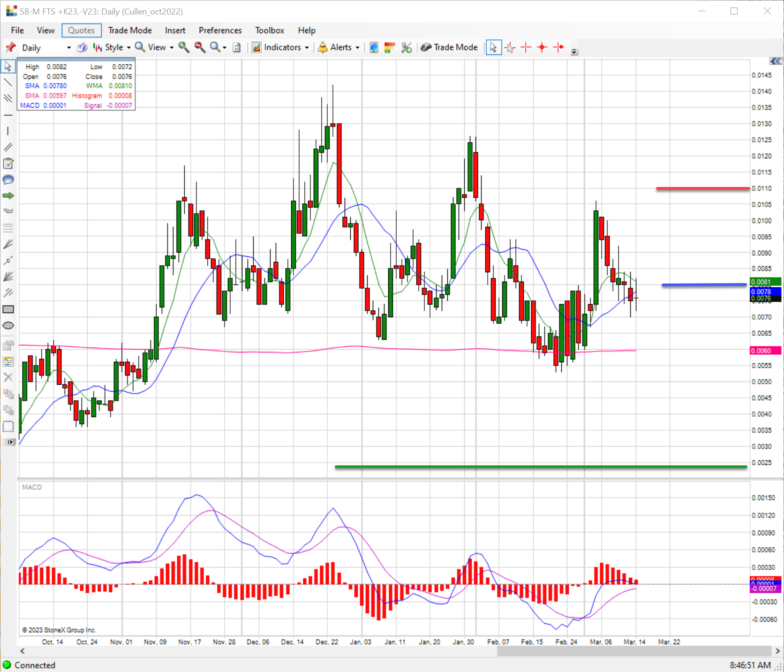
Task: Select the vertical line drawing tool
Action: [x=8, y=131]
